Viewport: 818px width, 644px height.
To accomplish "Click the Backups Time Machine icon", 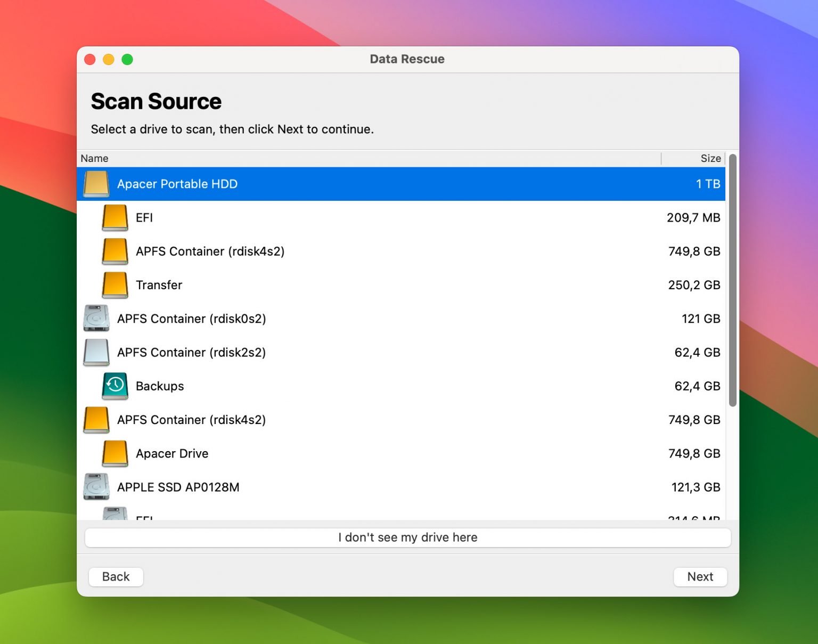I will 116,386.
